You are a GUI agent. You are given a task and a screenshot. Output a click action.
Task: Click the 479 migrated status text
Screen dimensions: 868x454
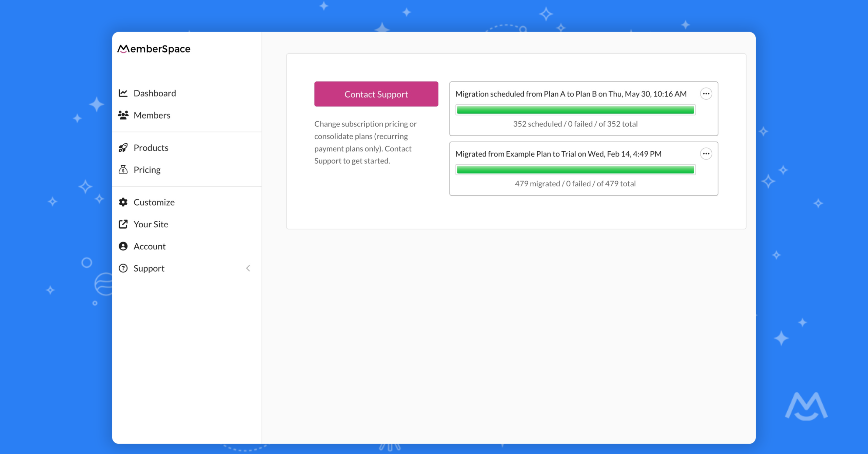tap(575, 183)
